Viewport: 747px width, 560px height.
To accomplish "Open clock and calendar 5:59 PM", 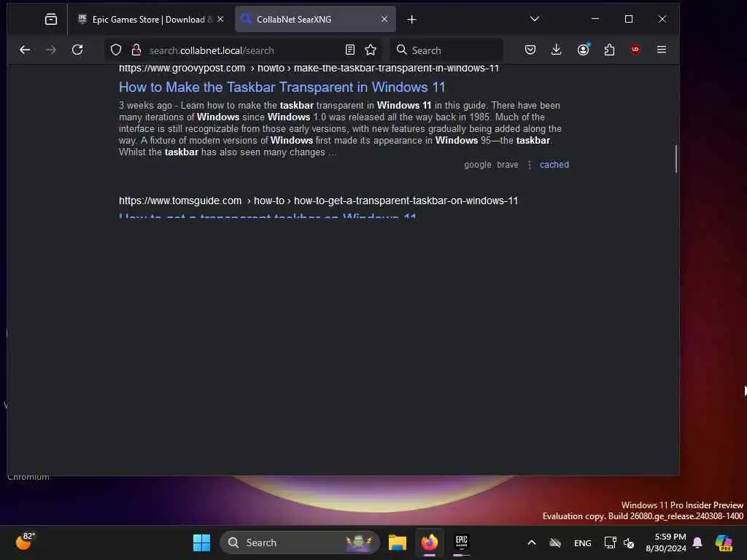I will click(666, 542).
